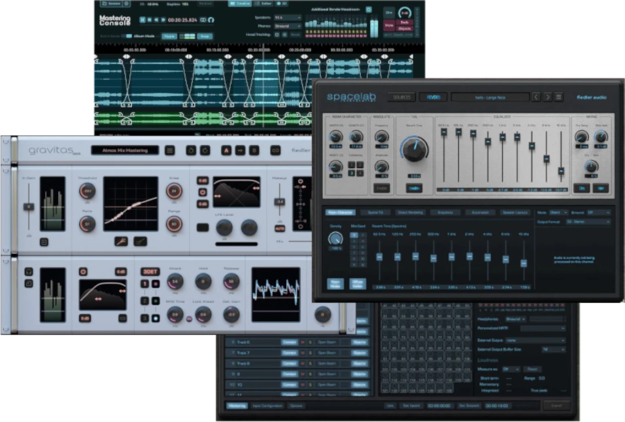Click the Diffuse button beside Room Modes

[x=358, y=283]
